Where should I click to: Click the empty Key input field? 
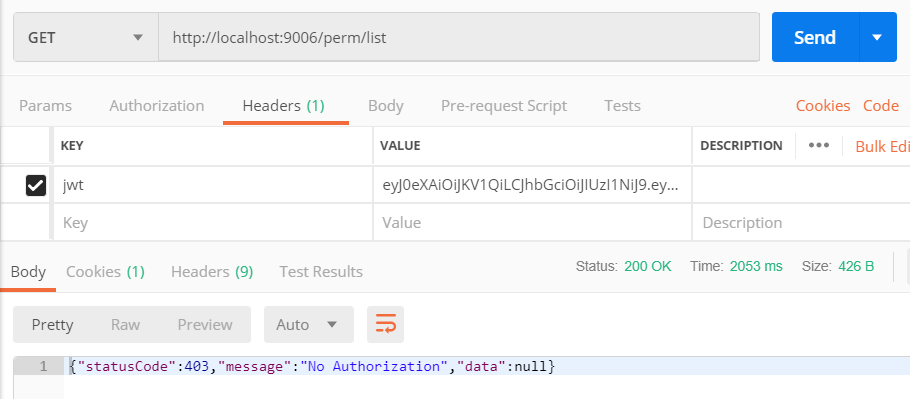click(x=213, y=222)
